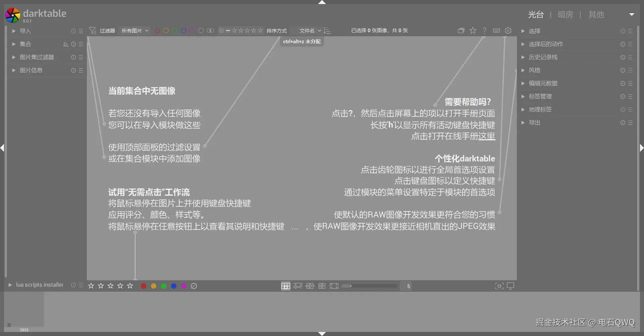Click the display profile monitor icon
Screen dimensions: 644x336
511,286
